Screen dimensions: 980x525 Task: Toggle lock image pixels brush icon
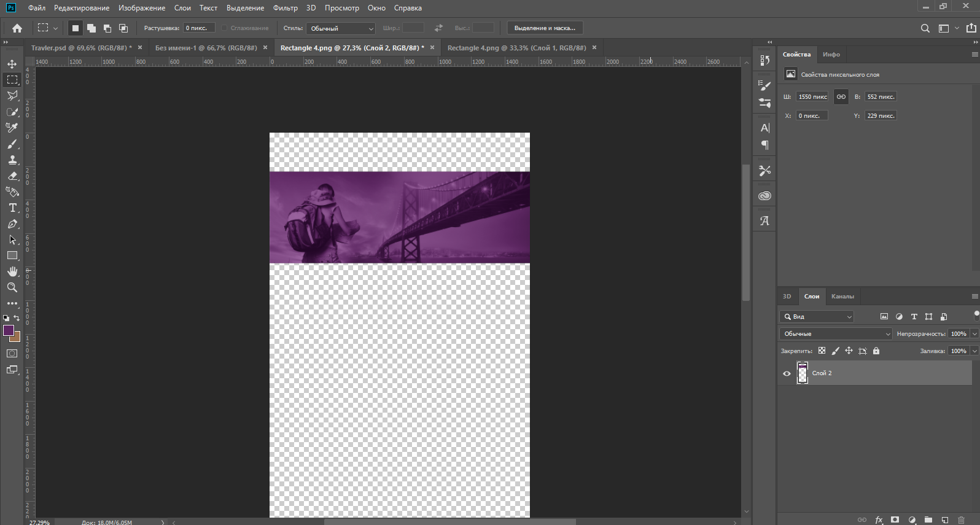835,351
